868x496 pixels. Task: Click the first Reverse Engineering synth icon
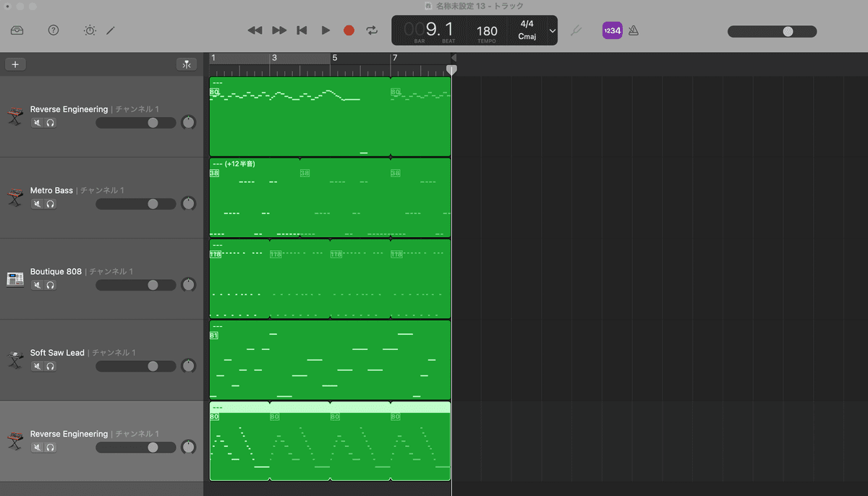point(15,116)
